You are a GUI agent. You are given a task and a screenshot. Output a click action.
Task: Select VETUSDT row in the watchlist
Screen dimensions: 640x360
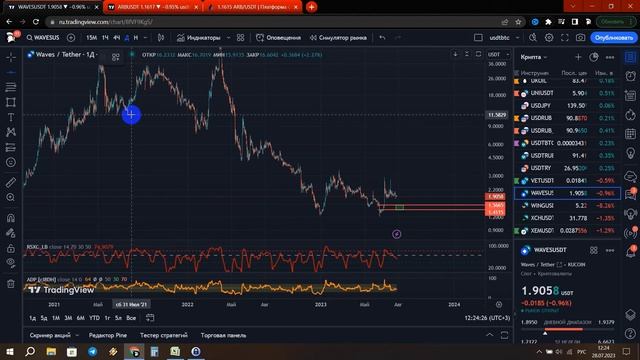point(567,180)
